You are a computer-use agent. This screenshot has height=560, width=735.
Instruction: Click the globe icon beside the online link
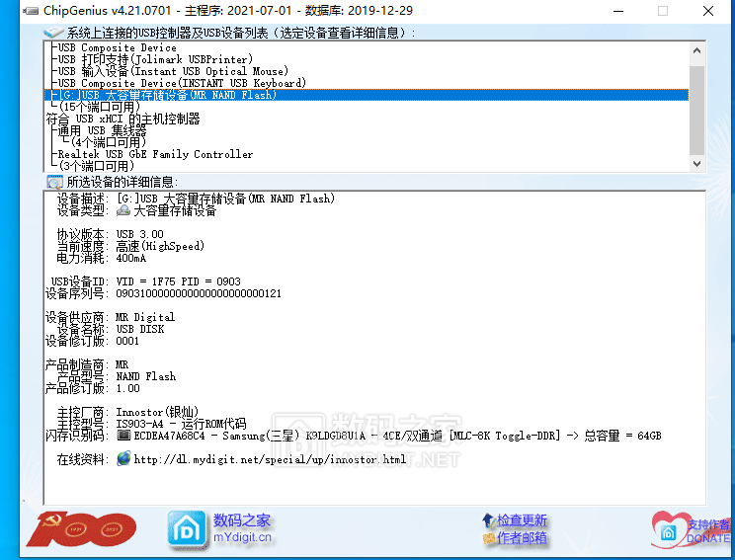point(123,459)
